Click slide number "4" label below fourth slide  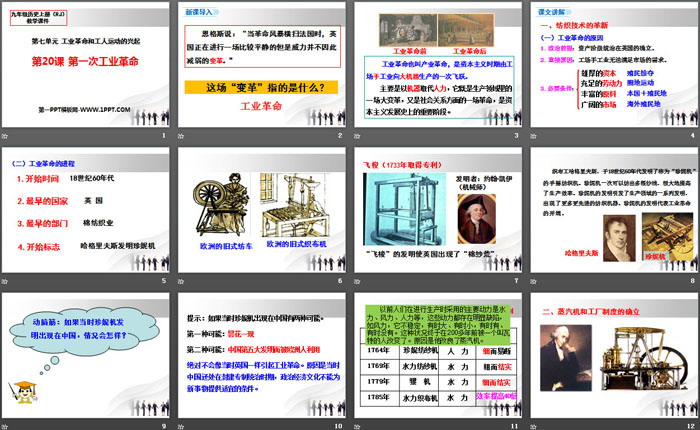693,135
